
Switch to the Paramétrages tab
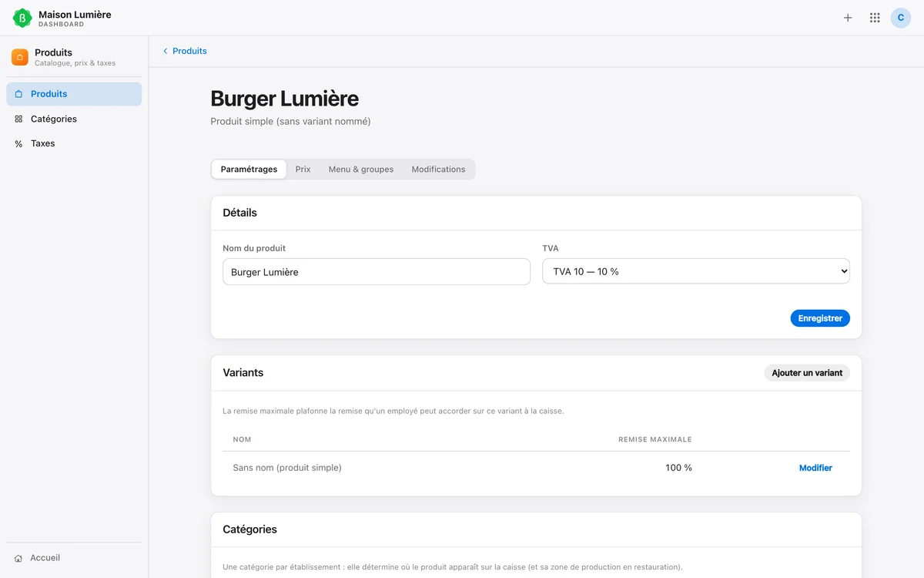249,170
